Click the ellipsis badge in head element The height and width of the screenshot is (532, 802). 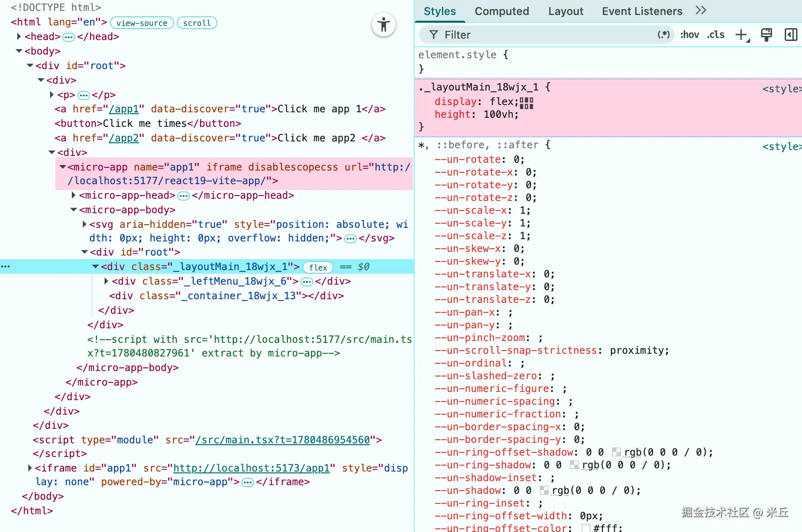[x=69, y=37]
